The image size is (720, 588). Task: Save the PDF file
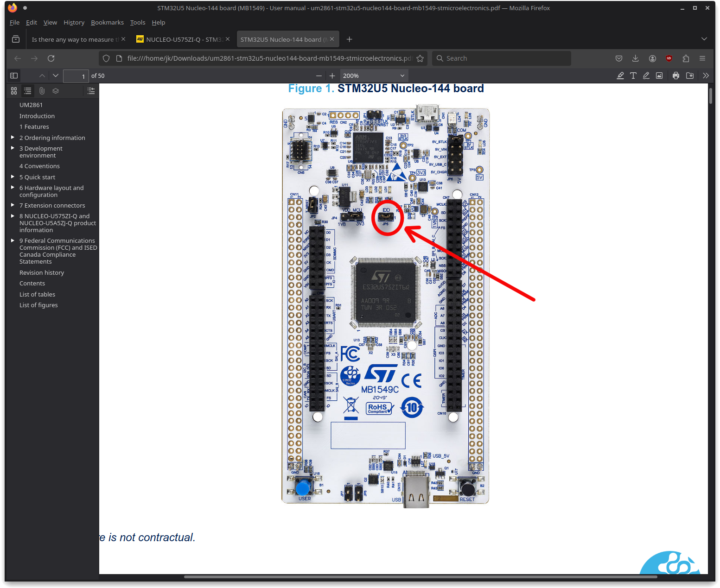point(690,76)
